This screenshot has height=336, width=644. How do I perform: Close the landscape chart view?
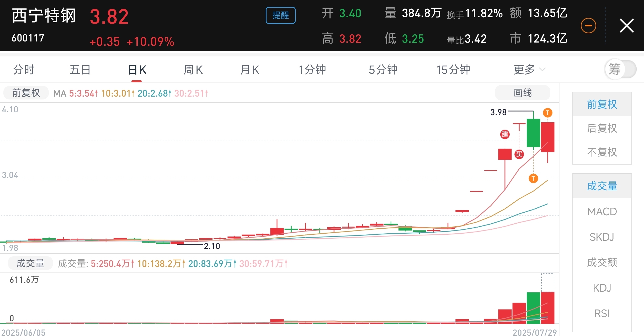point(627,26)
